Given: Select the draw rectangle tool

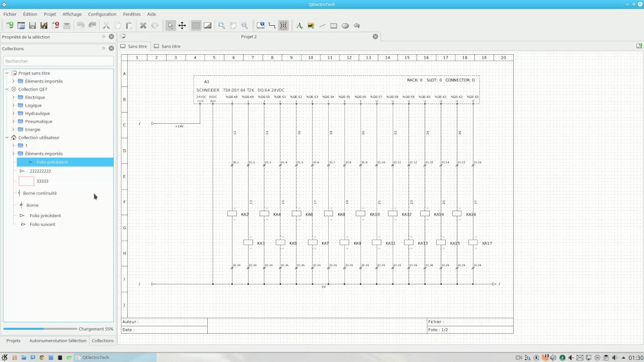Looking at the screenshot, I should (334, 26).
